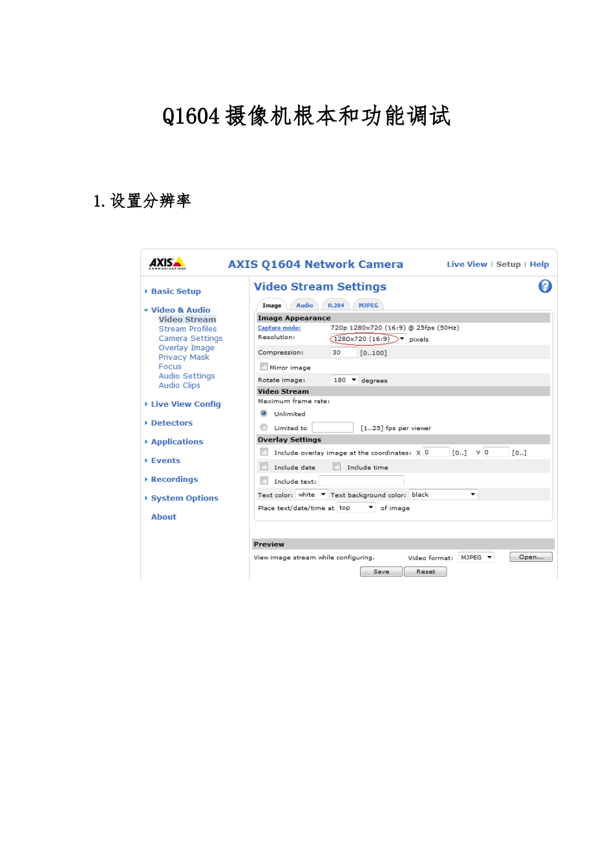The height and width of the screenshot is (868, 614).
Task: Click the overlay X coordinate field
Action: (x=436, y=452)
